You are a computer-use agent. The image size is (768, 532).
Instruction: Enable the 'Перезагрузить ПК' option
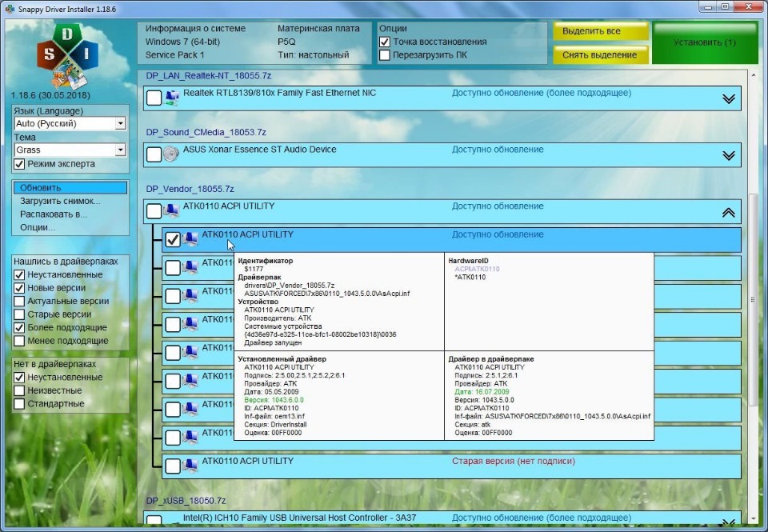pyautogui.click(x=385, y=55)
